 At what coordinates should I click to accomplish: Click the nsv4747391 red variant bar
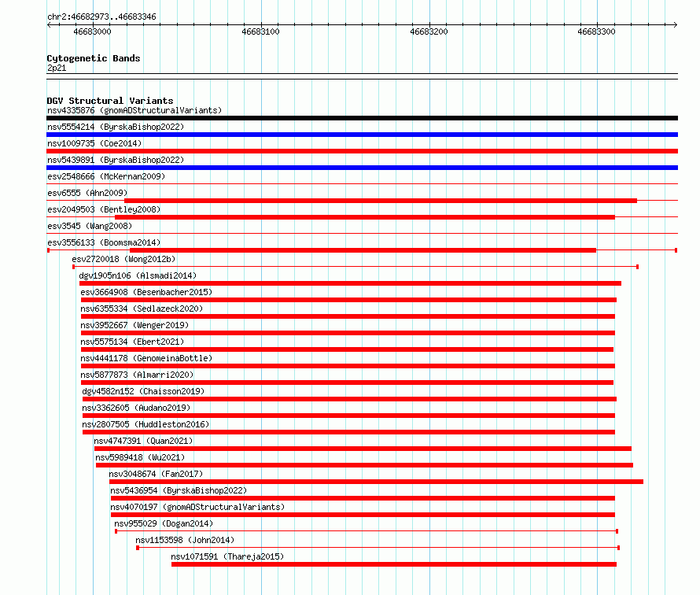coord(363,449)
